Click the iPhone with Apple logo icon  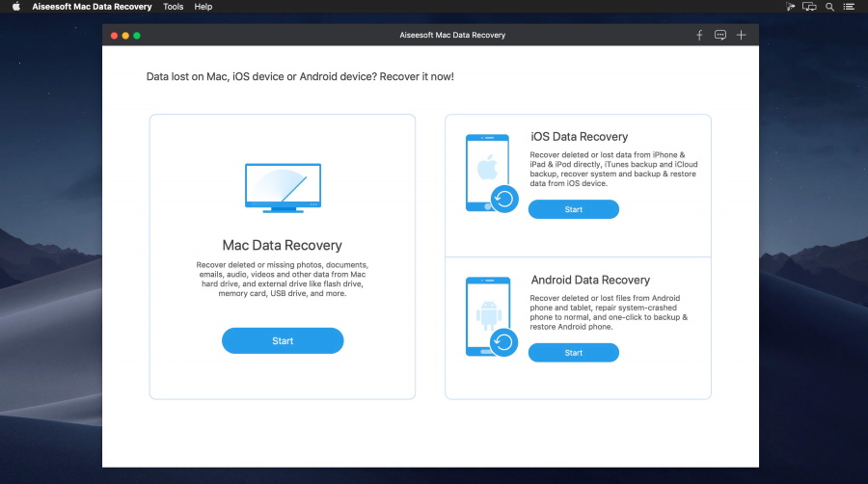pyautogui.click(x=492, y=174)
